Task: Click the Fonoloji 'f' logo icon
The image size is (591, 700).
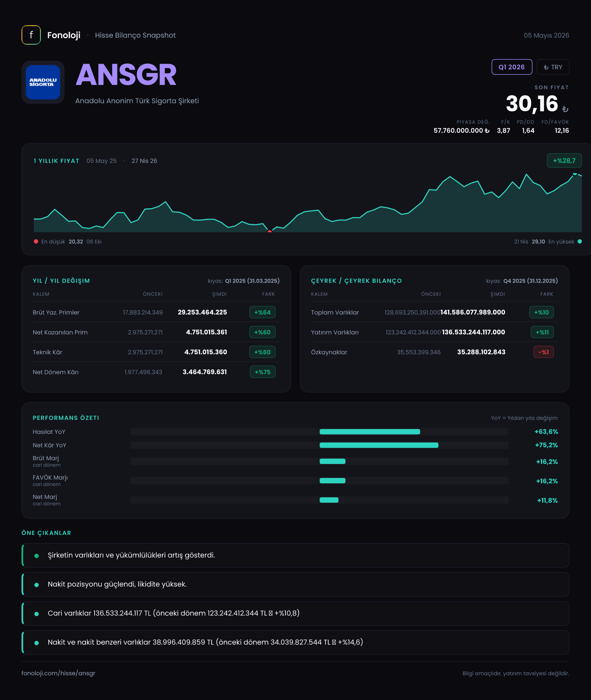Action: point(31,35)
